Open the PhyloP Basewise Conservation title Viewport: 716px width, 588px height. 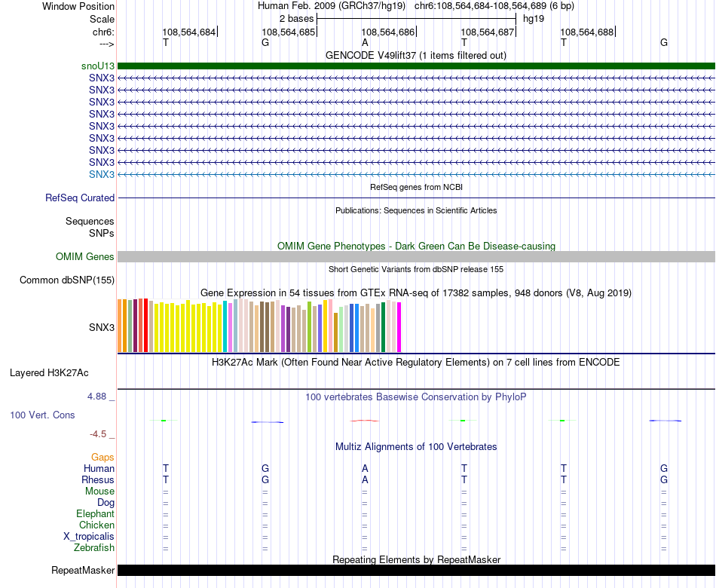[x=415, y=397]
